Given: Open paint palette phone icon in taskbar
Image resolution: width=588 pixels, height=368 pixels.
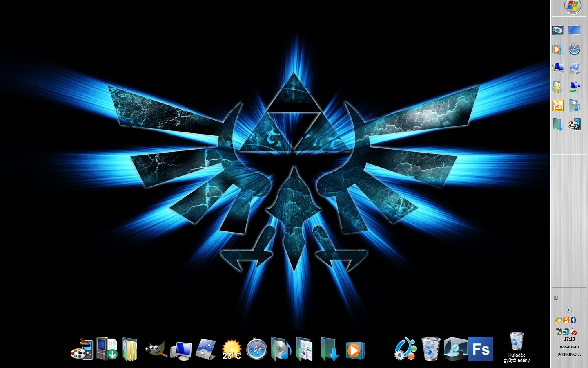Looking at the screenshot, I should (575, 124).
